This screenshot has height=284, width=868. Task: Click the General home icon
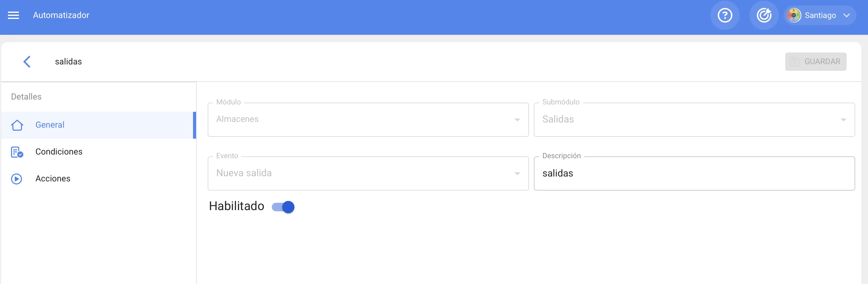(17, 125)
